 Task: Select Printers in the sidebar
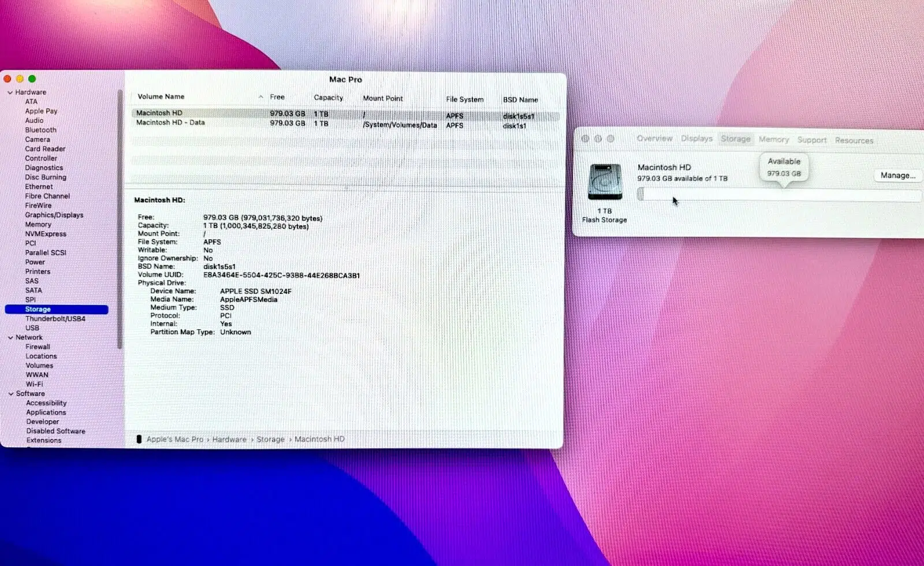[38, 271]
